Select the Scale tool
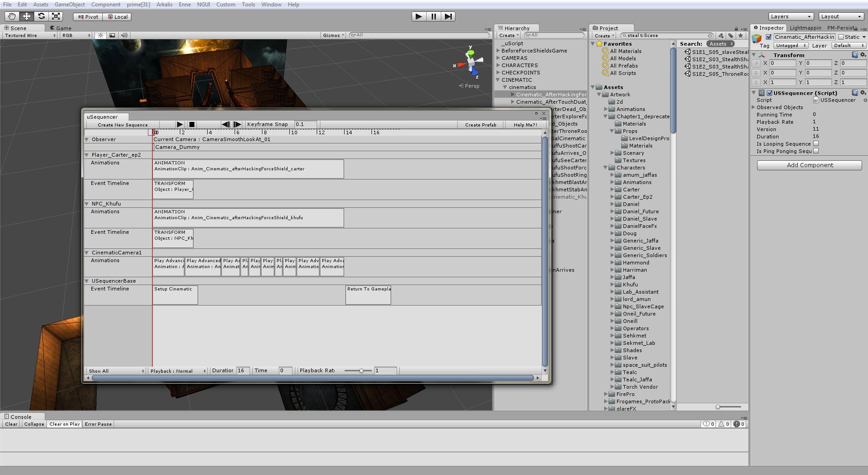This screenshot has width=868, height=475. (x=56, y=16)
